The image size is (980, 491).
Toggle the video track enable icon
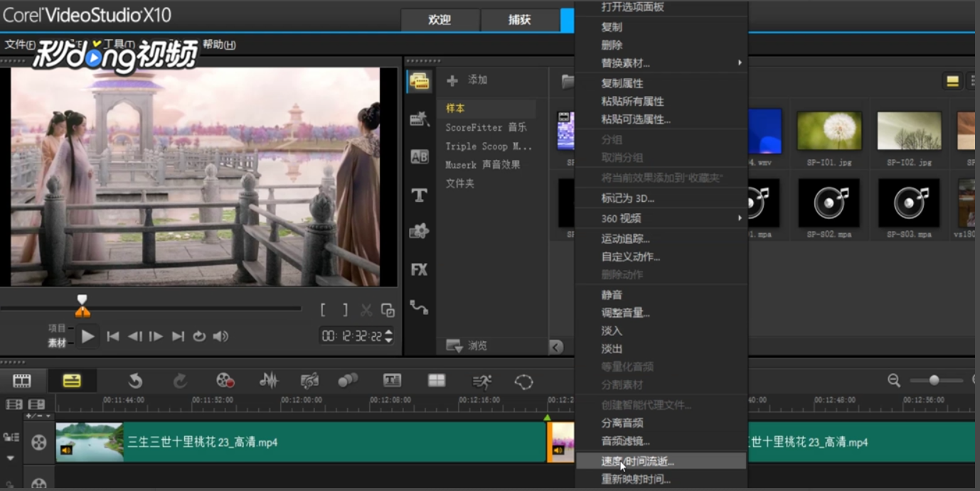point(38,443)
